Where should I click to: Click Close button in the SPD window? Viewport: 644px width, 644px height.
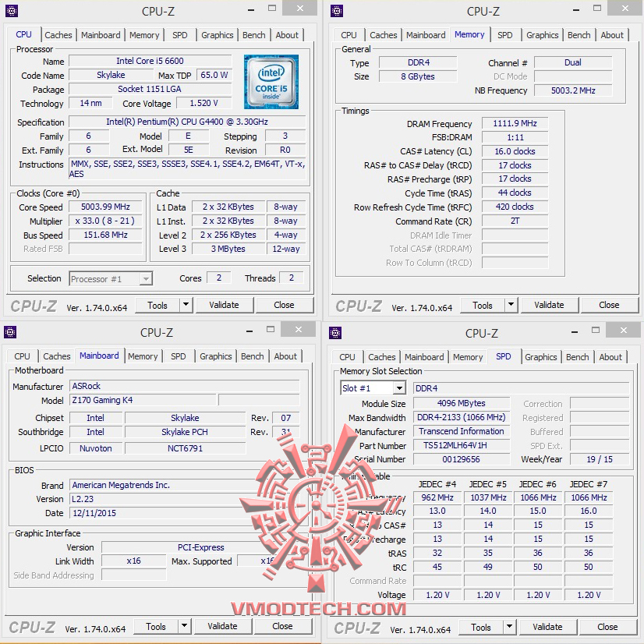point(607,627)
